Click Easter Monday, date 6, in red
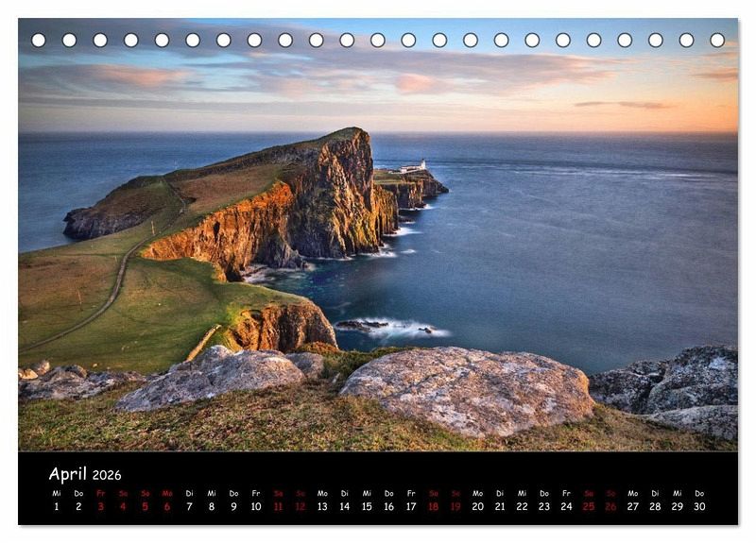Screen dimensions: 756x543 167,506
